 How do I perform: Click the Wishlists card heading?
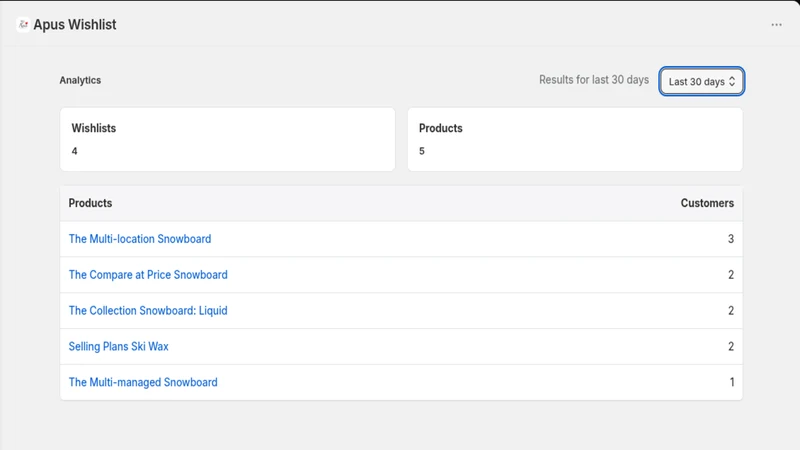[x=93, y=128]
